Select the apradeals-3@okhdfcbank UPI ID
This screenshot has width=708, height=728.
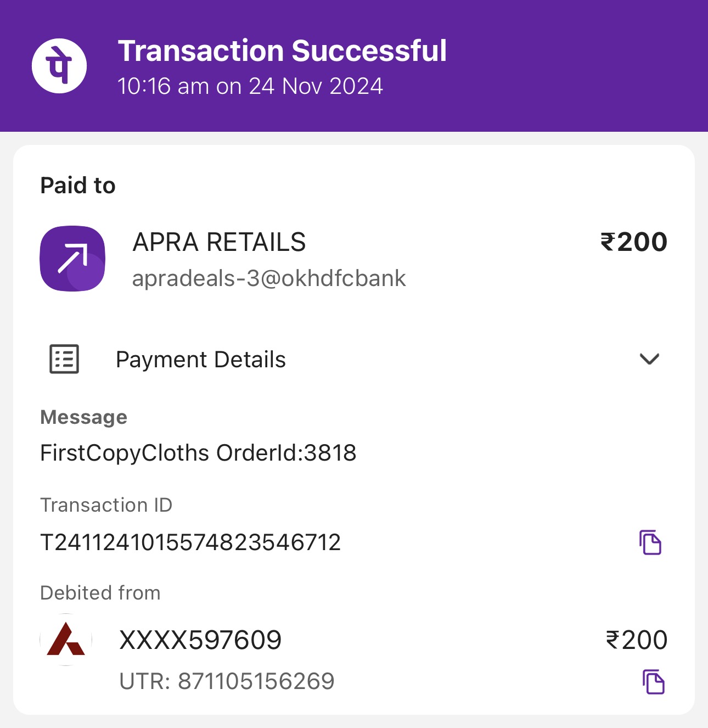[x=269, y=278]
